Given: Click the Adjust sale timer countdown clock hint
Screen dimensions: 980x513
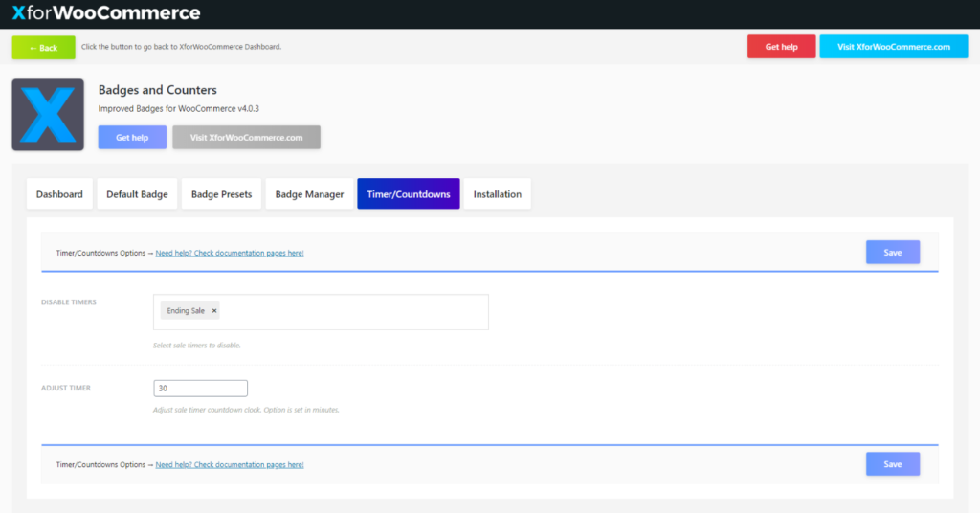Looking at the screenshot, I should [x=246, y=410].
